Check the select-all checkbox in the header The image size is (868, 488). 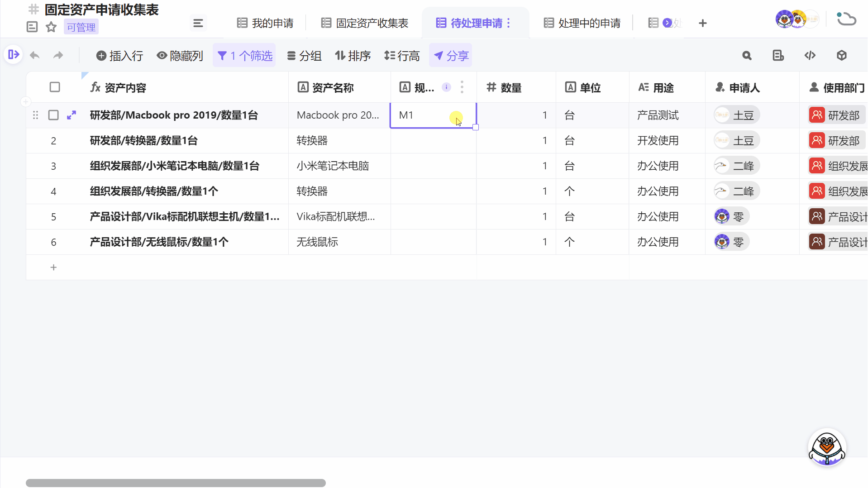[x=54, y=87]
